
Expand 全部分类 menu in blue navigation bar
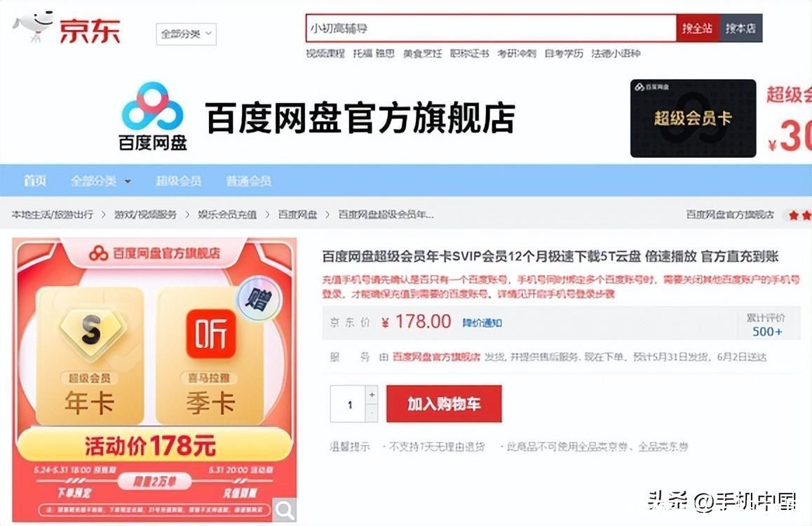[x=100, y=181]
